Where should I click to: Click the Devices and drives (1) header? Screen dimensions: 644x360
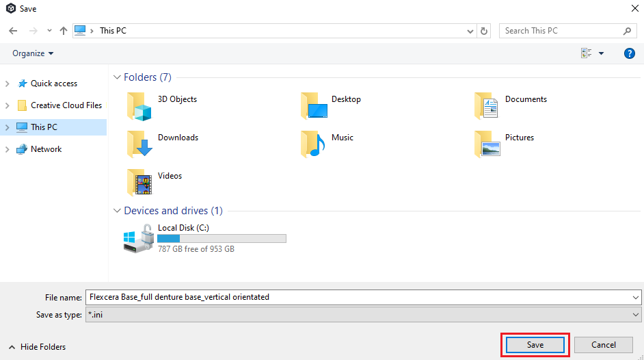point(174,211)
